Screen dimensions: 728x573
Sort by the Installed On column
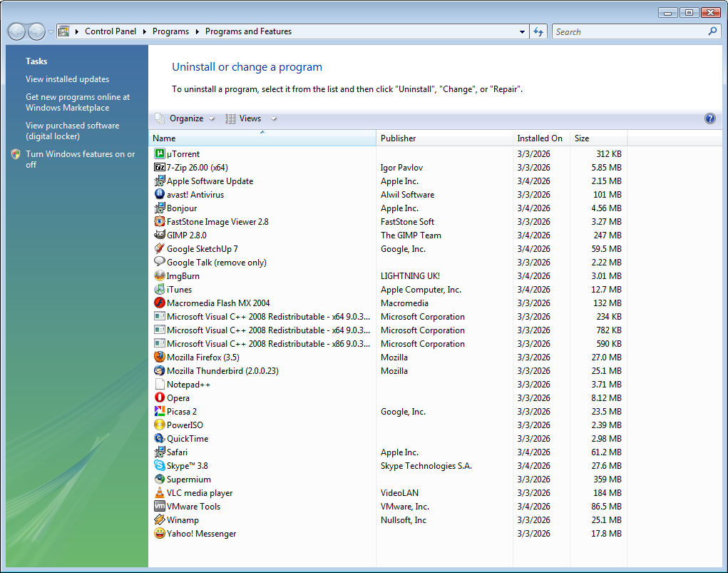click(541, 138)
